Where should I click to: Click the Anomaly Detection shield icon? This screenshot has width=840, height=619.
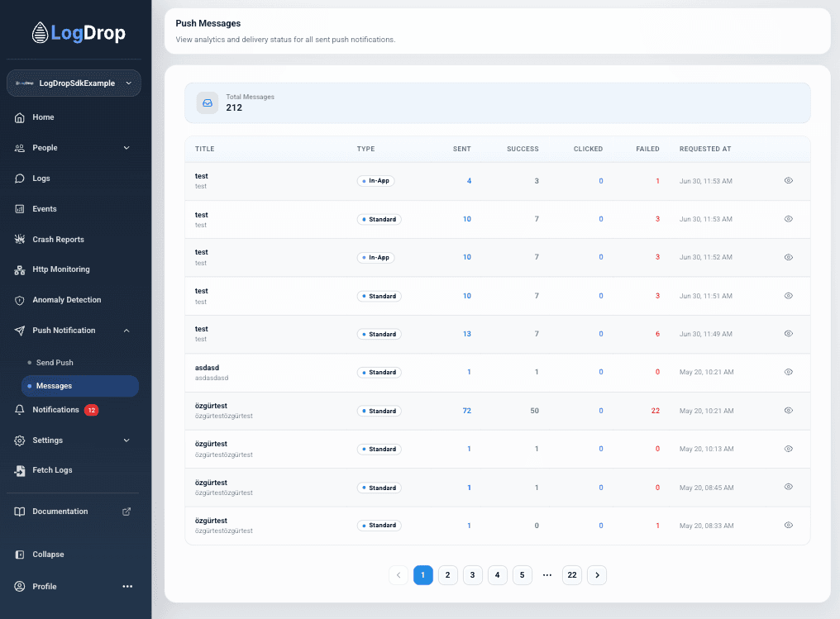[x=20, y=300]
